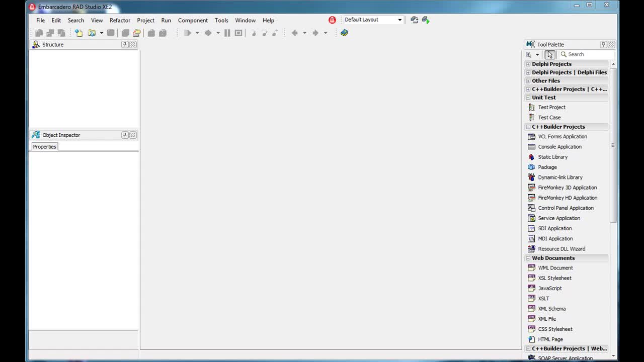Expand the Other Files category
This screenshot has height=362, width=644.
tap(528, 80)
